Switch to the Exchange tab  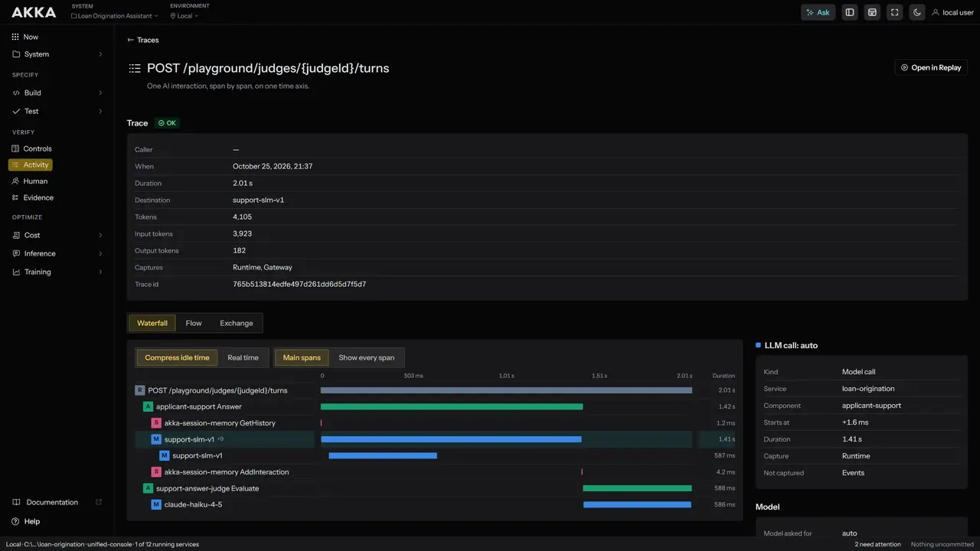click(x=237, y=323)
